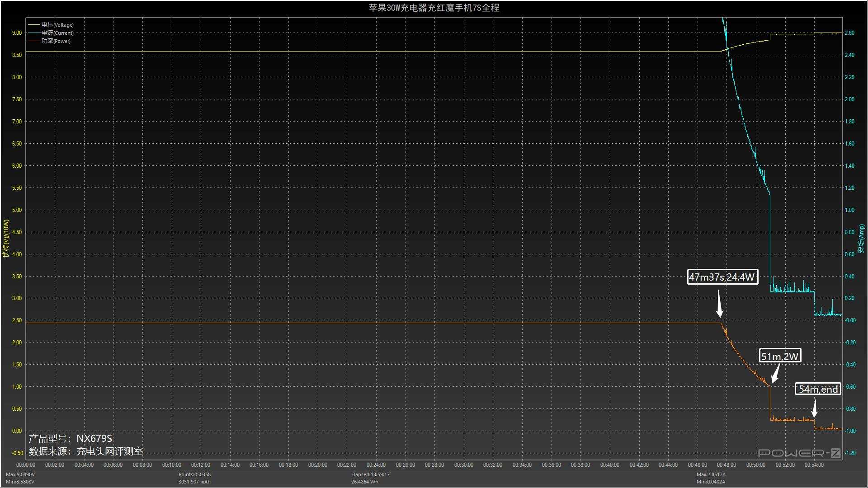
Task: Click the 0.40 right axis tick
Action: coord(849,277)
